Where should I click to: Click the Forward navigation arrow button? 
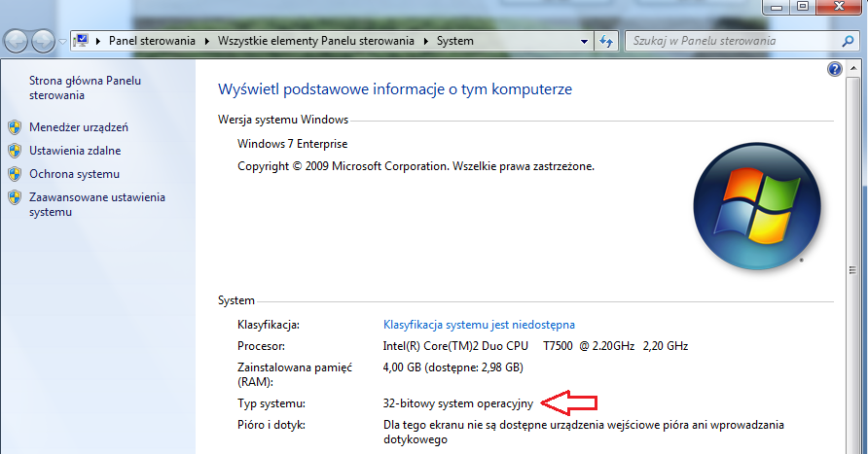(43, 41)
